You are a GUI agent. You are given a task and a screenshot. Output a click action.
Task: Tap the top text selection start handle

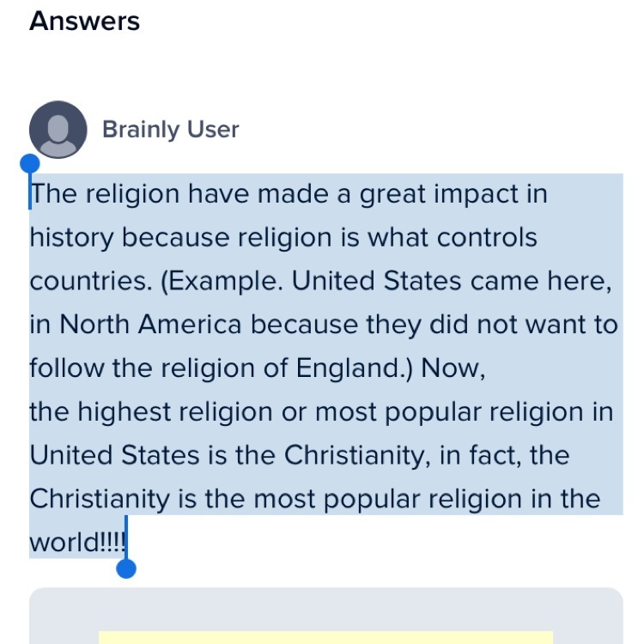pyautogui.click(x=30, y=164)
